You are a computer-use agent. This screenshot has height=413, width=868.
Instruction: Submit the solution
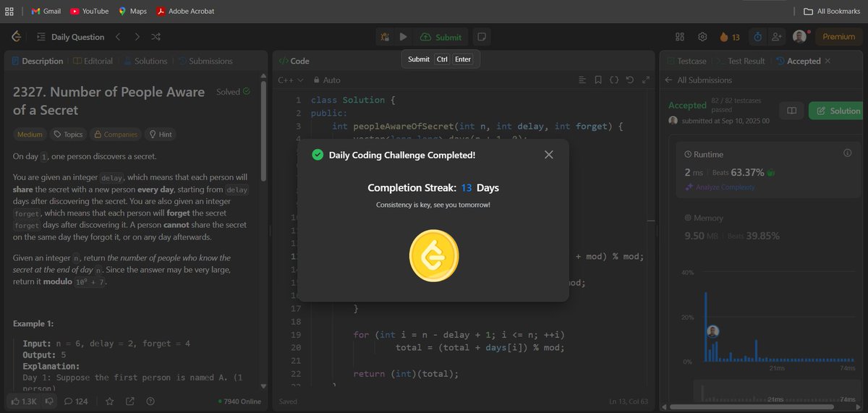[x=441, y=37]
